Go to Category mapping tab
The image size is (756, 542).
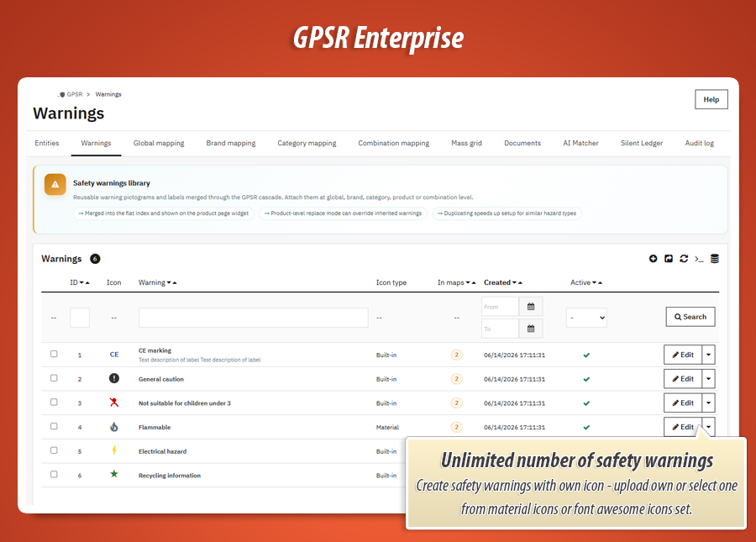(x=307, y=143)
